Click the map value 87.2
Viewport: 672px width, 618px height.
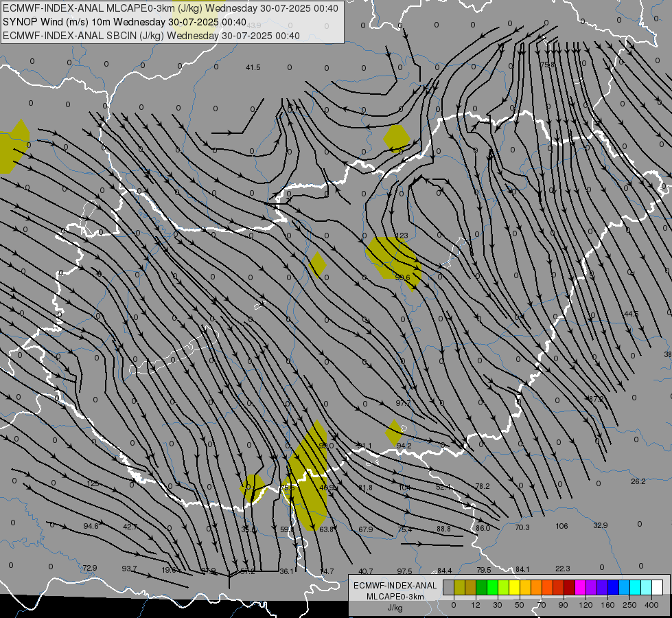click(596, 398)
